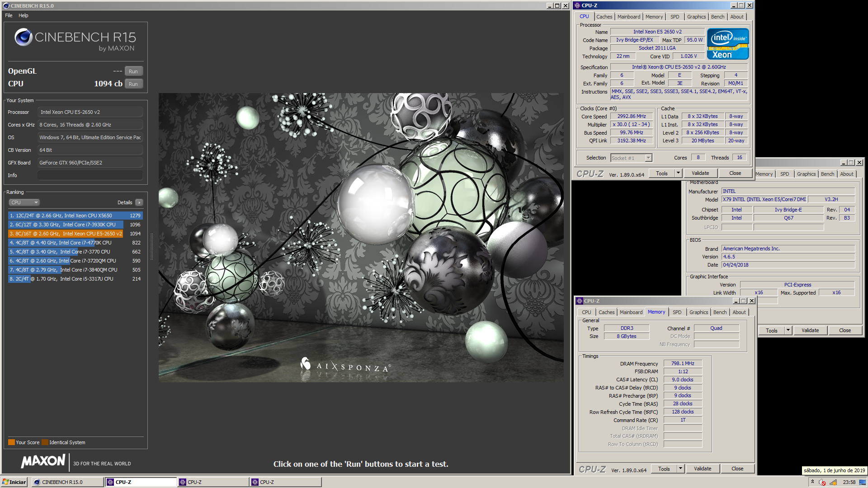Activate the last CPU-Z taskbar item
The height and width of the screenshot is (488, 868).
(x=286, y=482)
